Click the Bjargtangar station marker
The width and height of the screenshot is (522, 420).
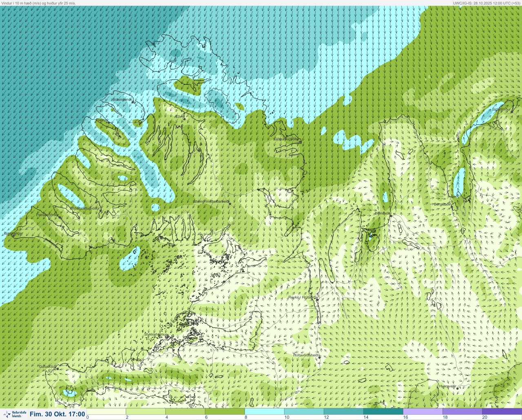click(x=13, y=236)
